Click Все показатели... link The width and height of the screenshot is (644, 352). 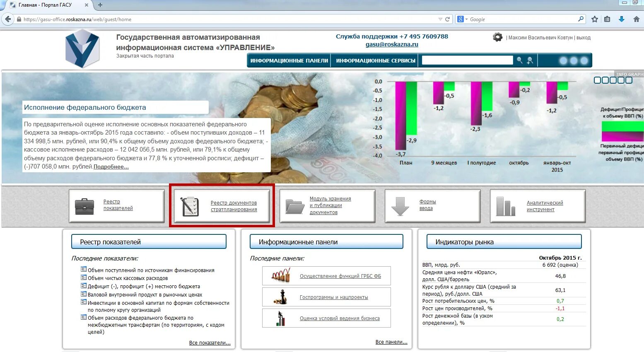(x=210, y=342)
